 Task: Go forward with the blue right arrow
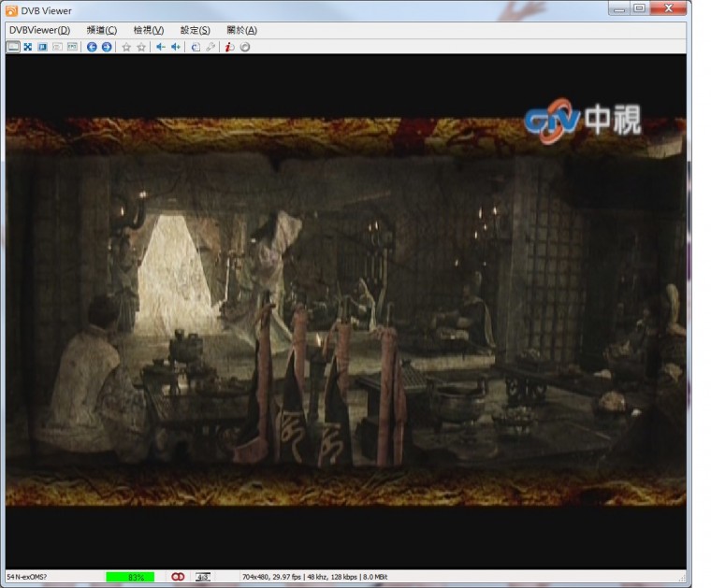point(107,47)
